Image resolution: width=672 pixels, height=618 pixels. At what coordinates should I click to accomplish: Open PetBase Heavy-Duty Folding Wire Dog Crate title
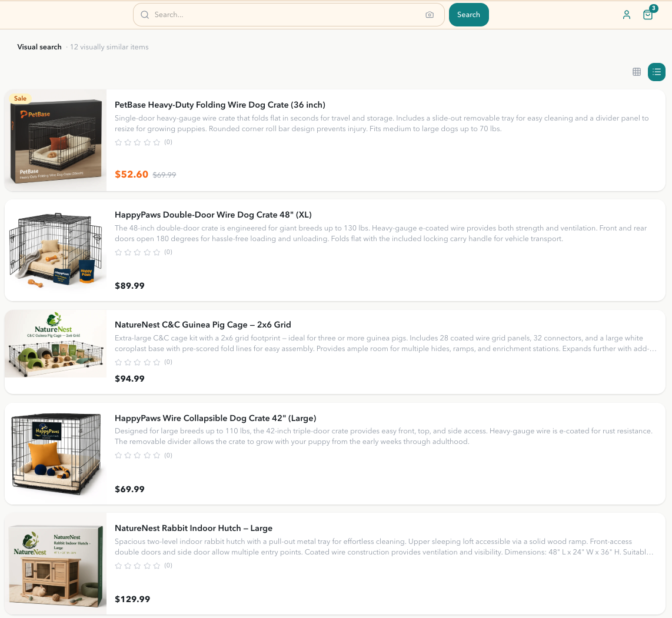click(220, 105)
